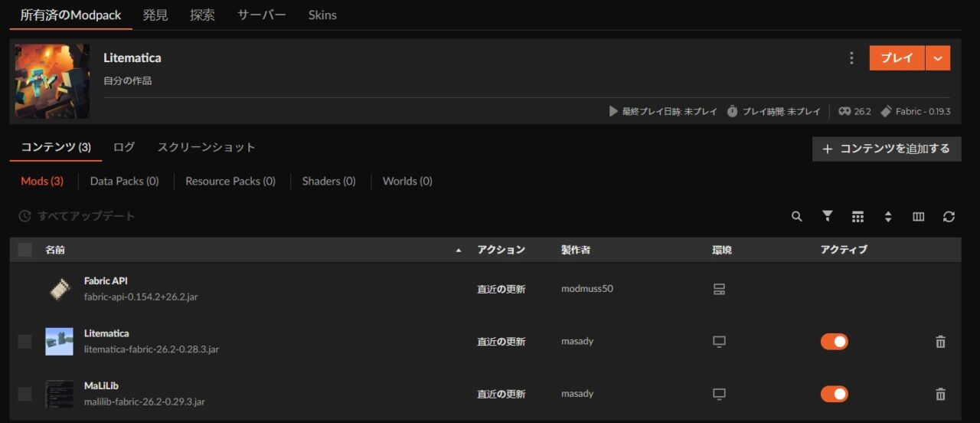Click the MaLiLib mod row icon
Image resolution: width=980 pixels, height=423 pixels.
coord(59,393)
